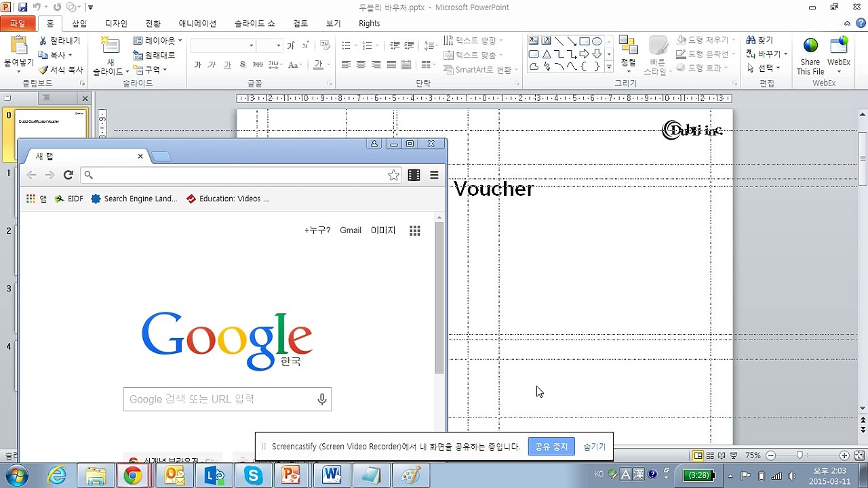The width and height of the screenshot is (868, 488).
Task: Open Search Engine Land bookmark
Action: pyautogui.click(x=134, y=199)
